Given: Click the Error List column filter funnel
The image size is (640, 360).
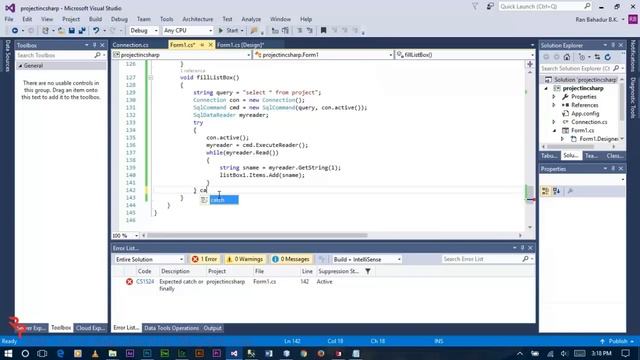Looking at the screenshot, I should click(368, 271).
